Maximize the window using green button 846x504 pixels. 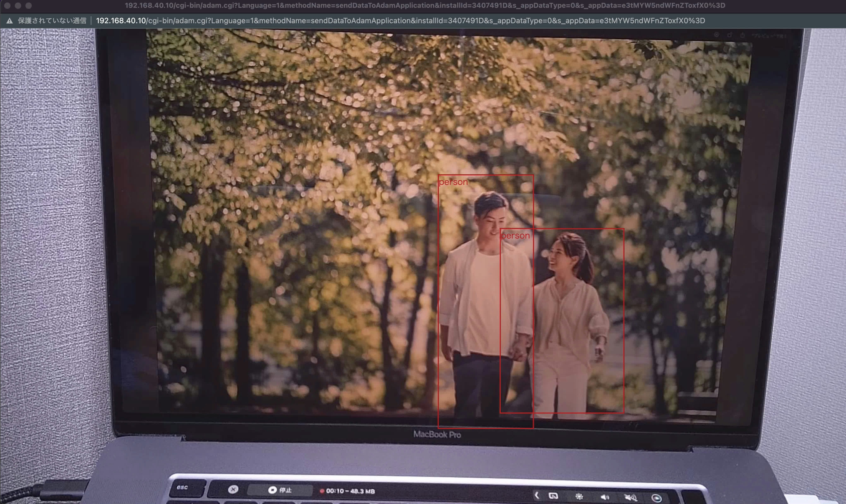click(x=29, y=5)
